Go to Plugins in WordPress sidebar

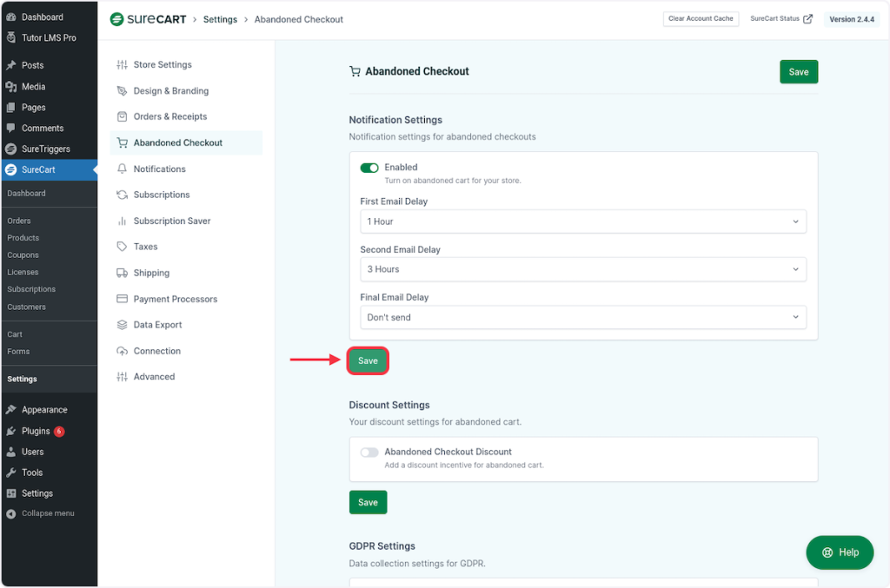(x=36, y=431)
